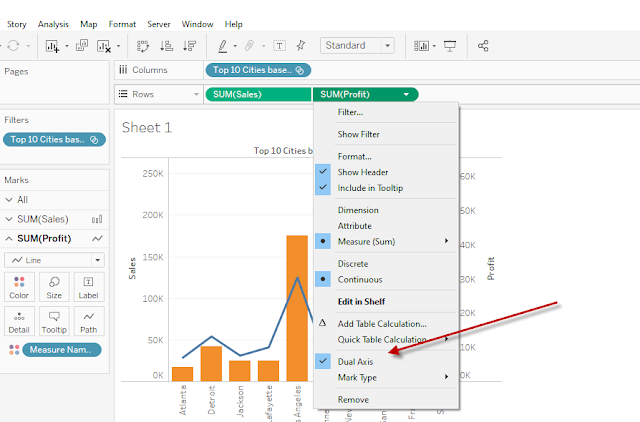The image size is (640, 422).
Task: Click bar chart icon beside SUM(Sales) marks
Action: (97, 220)
